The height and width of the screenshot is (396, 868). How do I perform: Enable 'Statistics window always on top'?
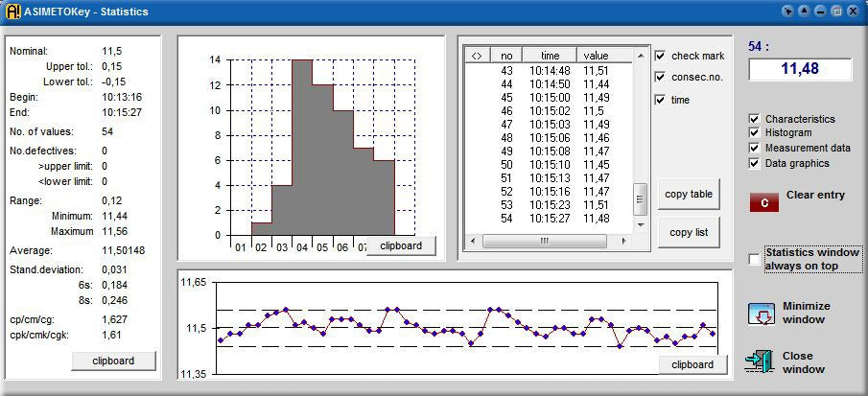click(754, 259)
